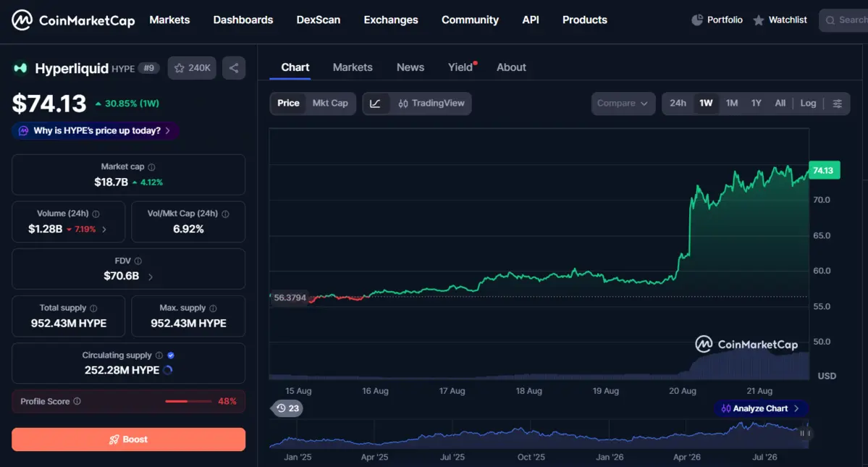Expand Volume (24h) details chevron
868x467 pixels.
pos(104,229)
